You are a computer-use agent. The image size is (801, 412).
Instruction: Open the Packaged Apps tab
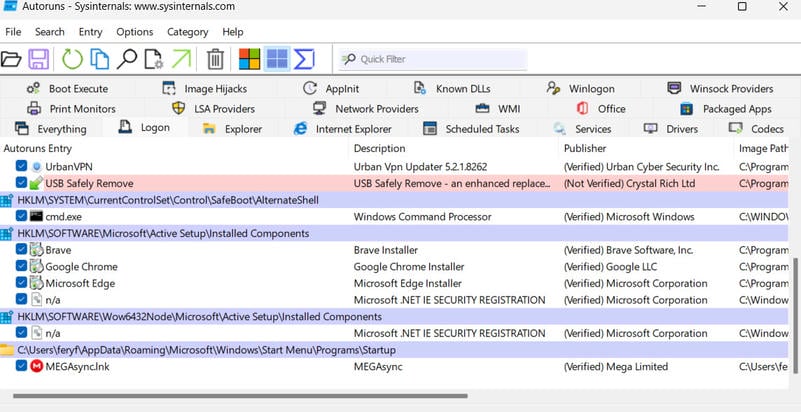coord(725,109)
